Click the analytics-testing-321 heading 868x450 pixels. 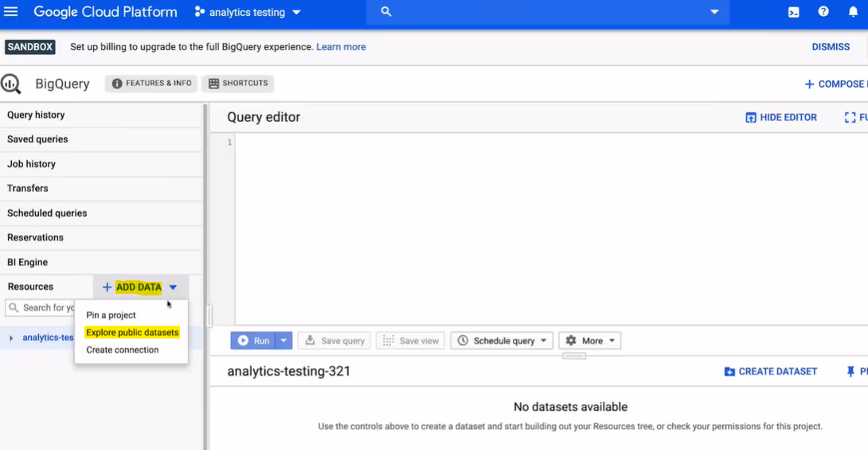pos(289,371)
